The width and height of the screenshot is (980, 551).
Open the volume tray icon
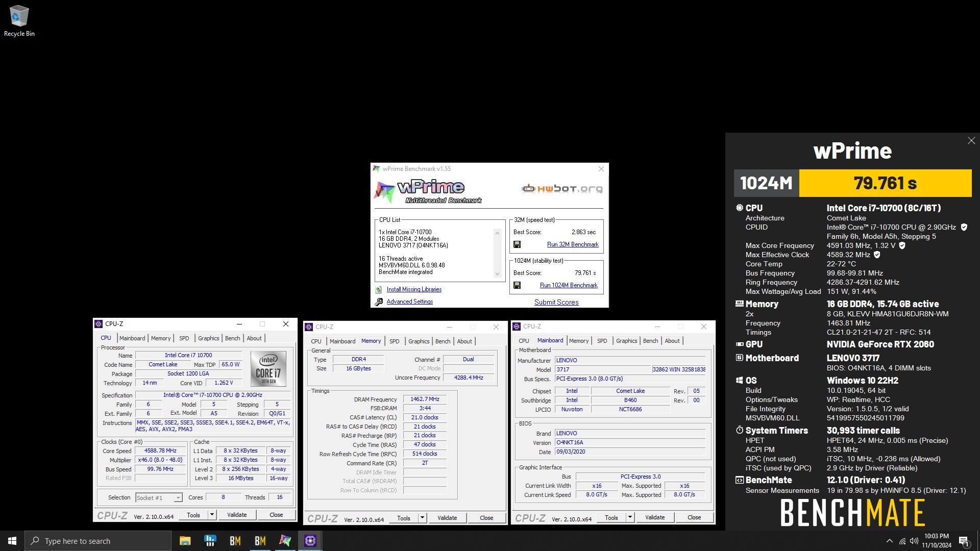pos(914,541)
